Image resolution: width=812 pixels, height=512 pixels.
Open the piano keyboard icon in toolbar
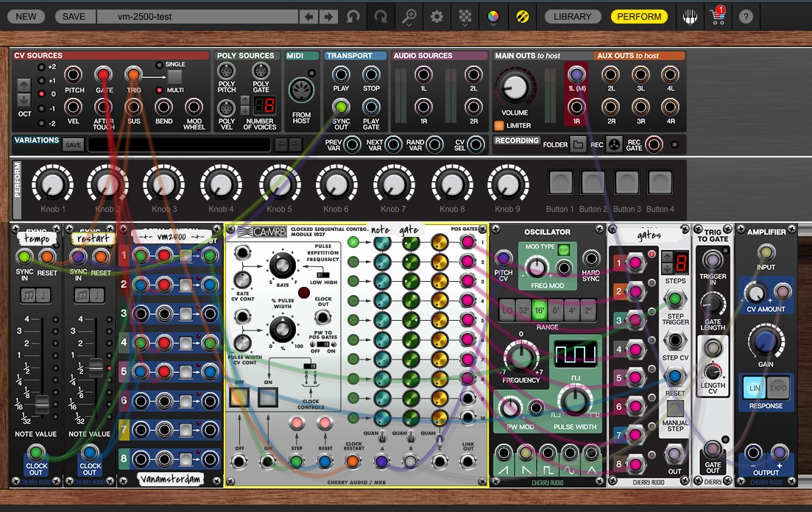click(690, 18)
